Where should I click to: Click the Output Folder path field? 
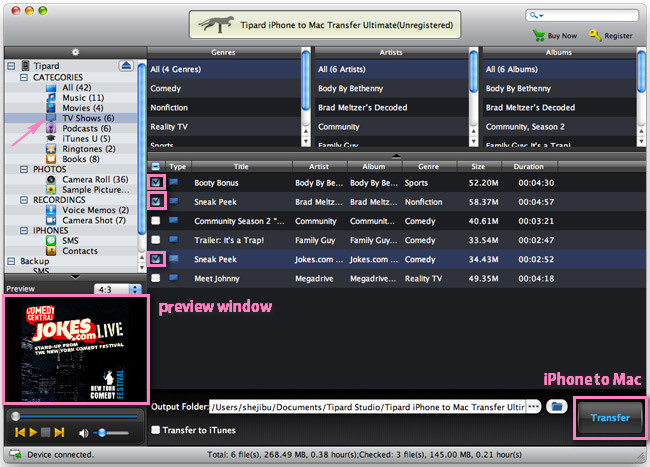pos(368,407)
